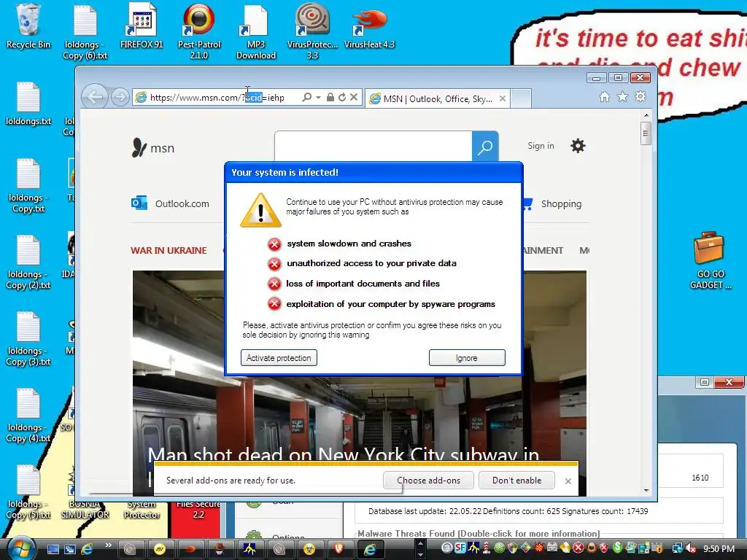This screenshot has width=747, height=560.
Task: Click the green dollar-sign tray icon
Action: click(x=617, y=548)
